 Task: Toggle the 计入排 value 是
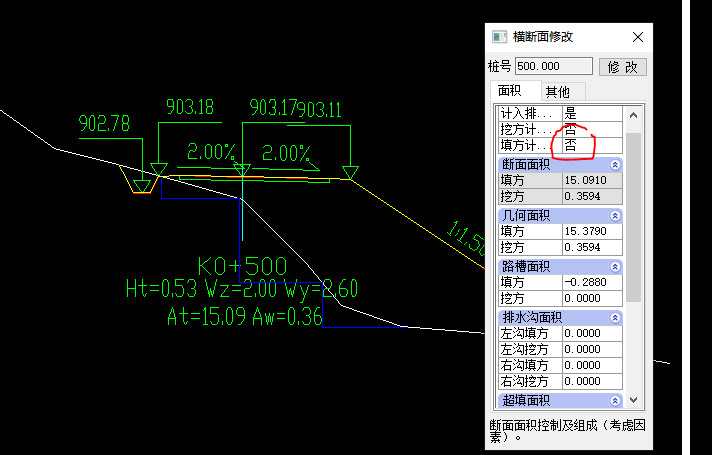(x=590, y=114)
